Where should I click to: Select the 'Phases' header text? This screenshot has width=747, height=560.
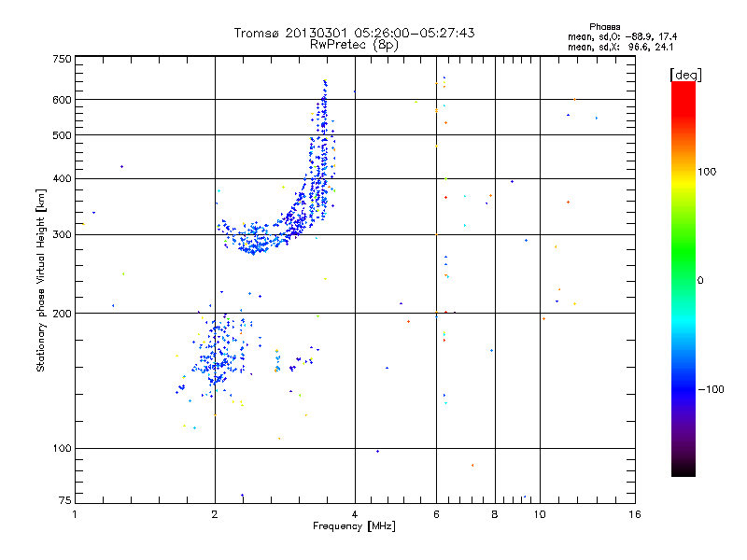pos(604,27)
